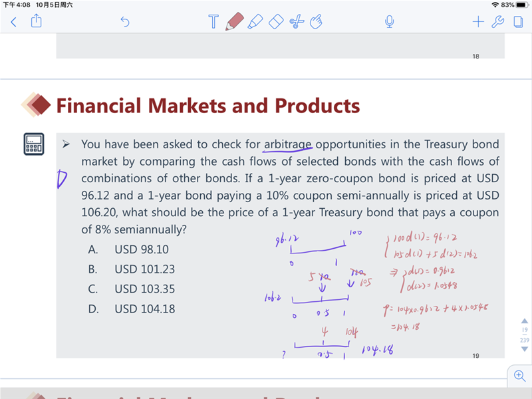The width and height of the screenshot is (532, 399).
Task: Tap slide number 19 at bottom right
Action: tap(475, 356)
